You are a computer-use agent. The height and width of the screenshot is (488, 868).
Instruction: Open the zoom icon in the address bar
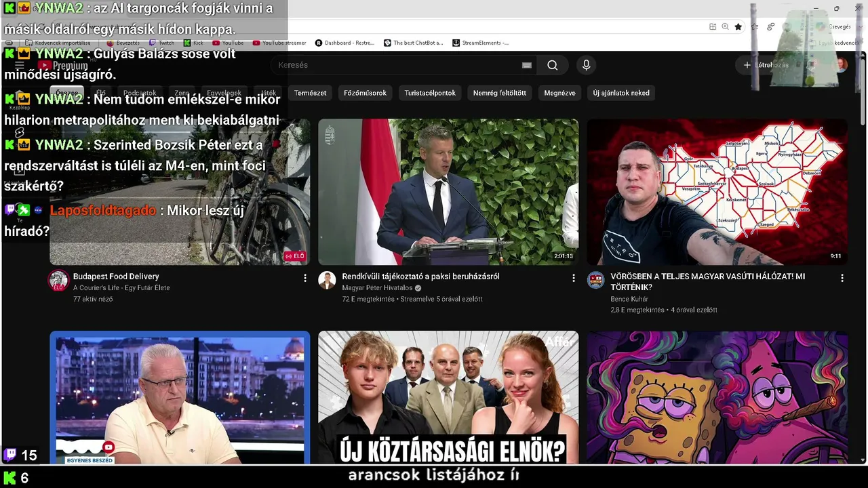coord(726,26)
